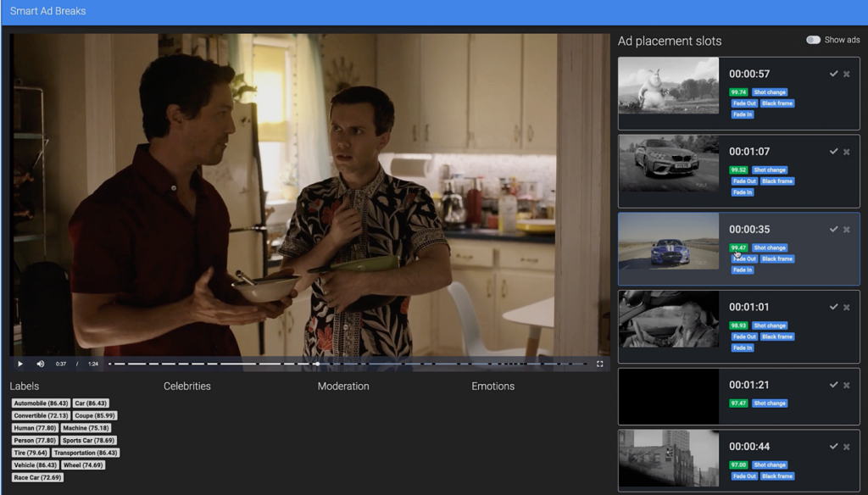Select the Car (86.43) label chip

click(90, 403)
